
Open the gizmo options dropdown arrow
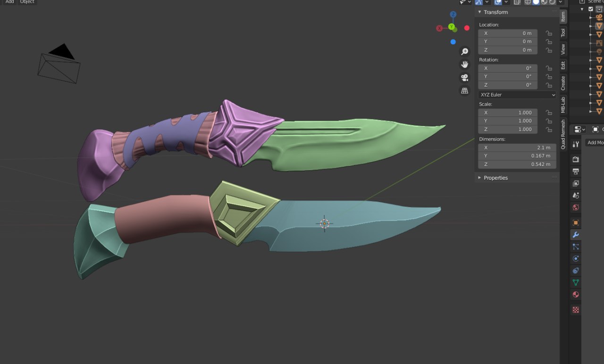coord(487,2)
